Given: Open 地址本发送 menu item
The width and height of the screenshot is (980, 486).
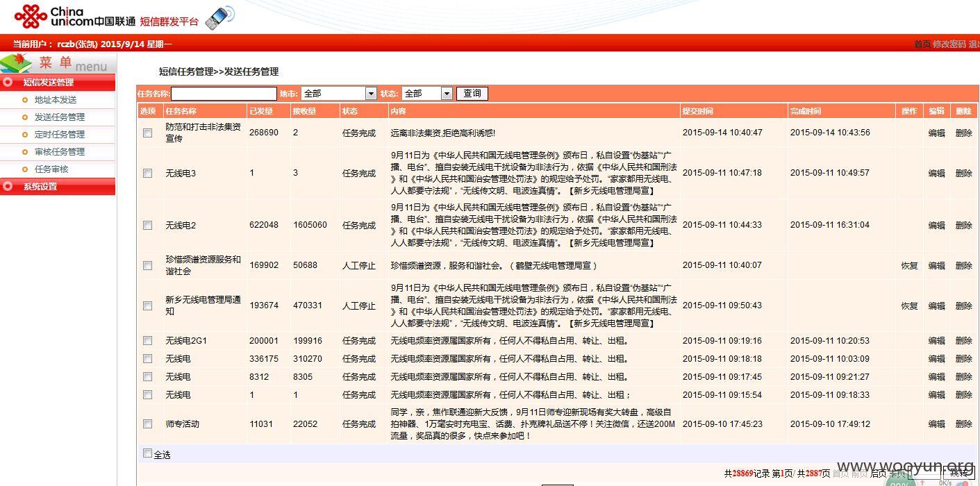Looking at the screenshot, I should [x=56, y=100].
